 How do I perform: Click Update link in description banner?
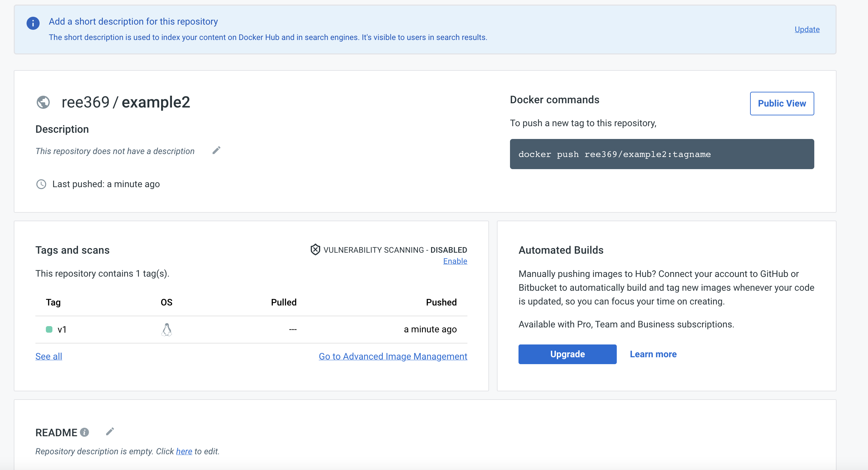(807, 29)
